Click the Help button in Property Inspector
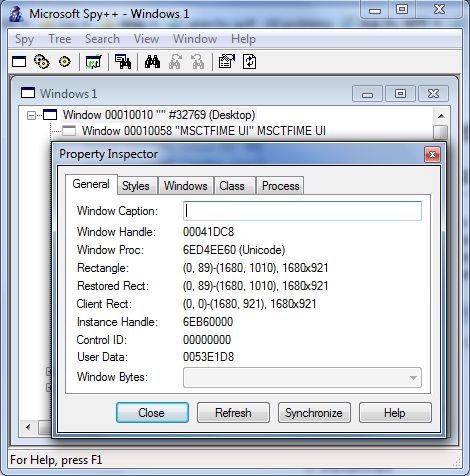The width and height of the screenshot is (470, 476). click(x=395, y=413)
